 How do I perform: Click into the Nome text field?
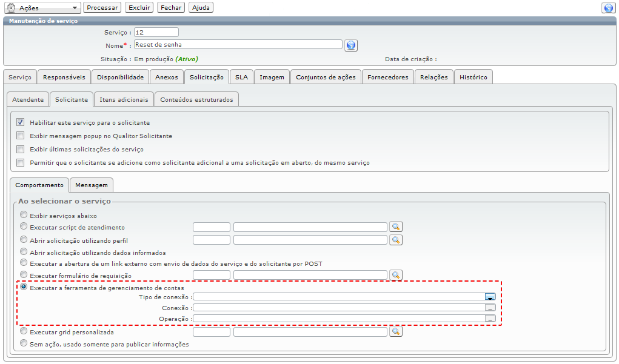[238, 44]
